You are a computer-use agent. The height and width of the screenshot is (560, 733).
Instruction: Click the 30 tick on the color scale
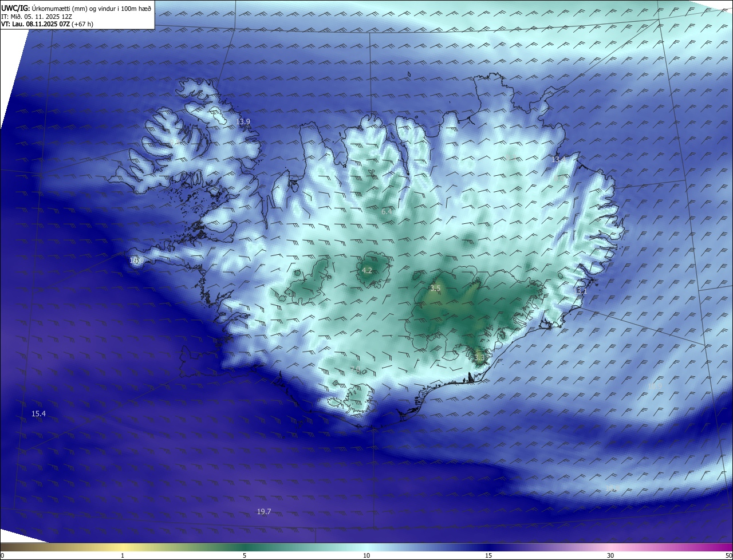[x=610, y=555]
